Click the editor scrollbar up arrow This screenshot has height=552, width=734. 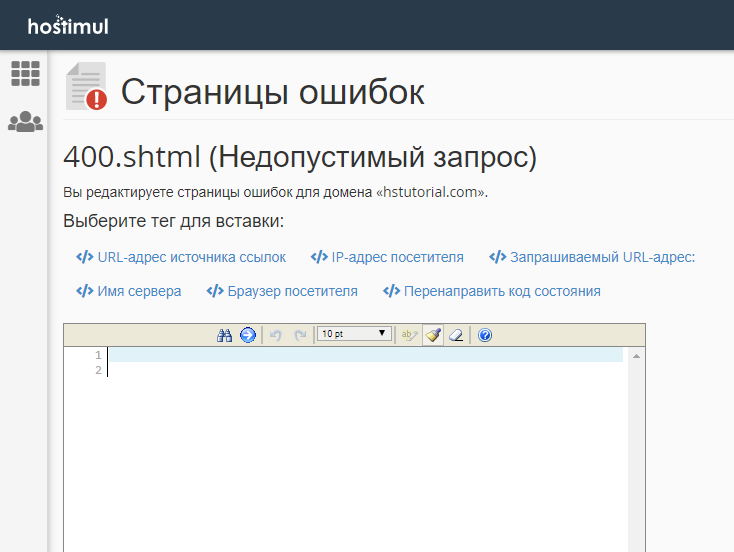(636, 356)
